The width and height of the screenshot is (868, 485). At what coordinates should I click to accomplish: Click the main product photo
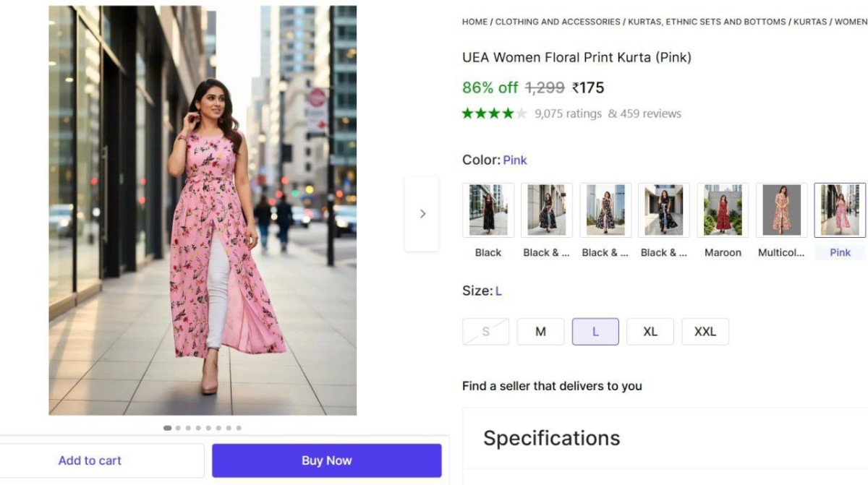203,210
